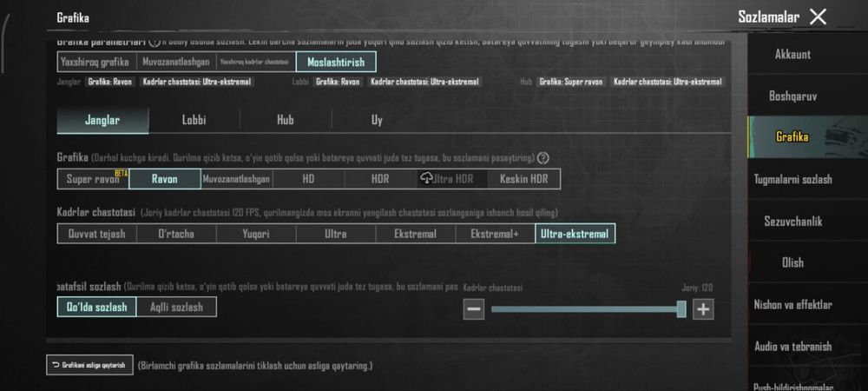Click the middle of the frame rate slider track
The image size is (868, 391).
[588, 309]
